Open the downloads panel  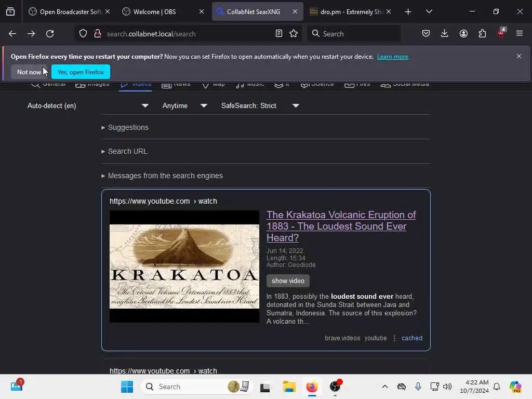[445, 33]
